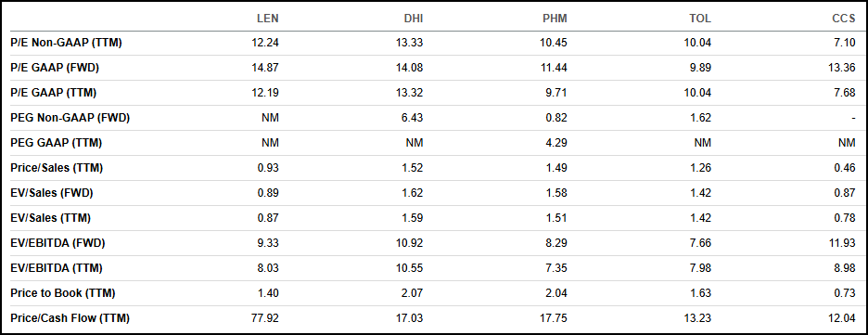Click the CCS column header
The height and width of the screenshot is (335, 868).
pos(845,19)
